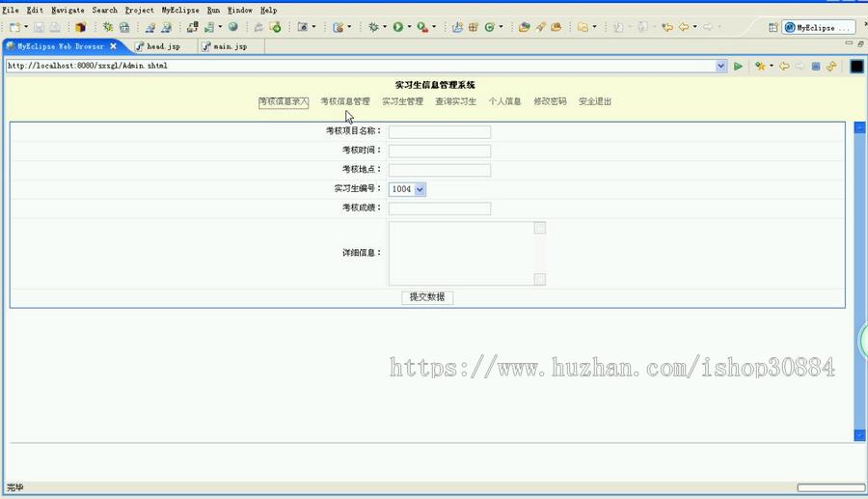Click the green Run toolbar icon

398,27
